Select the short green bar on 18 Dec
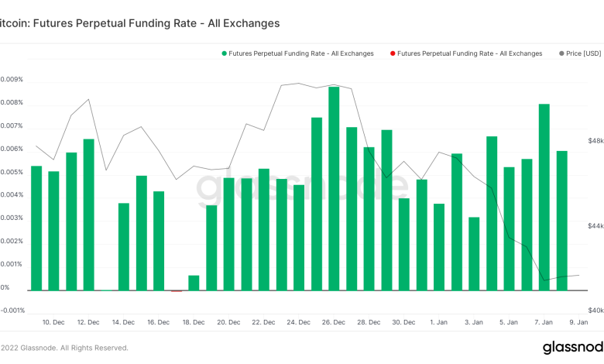Screen dimensions: 604x364 tap(194, 283)
